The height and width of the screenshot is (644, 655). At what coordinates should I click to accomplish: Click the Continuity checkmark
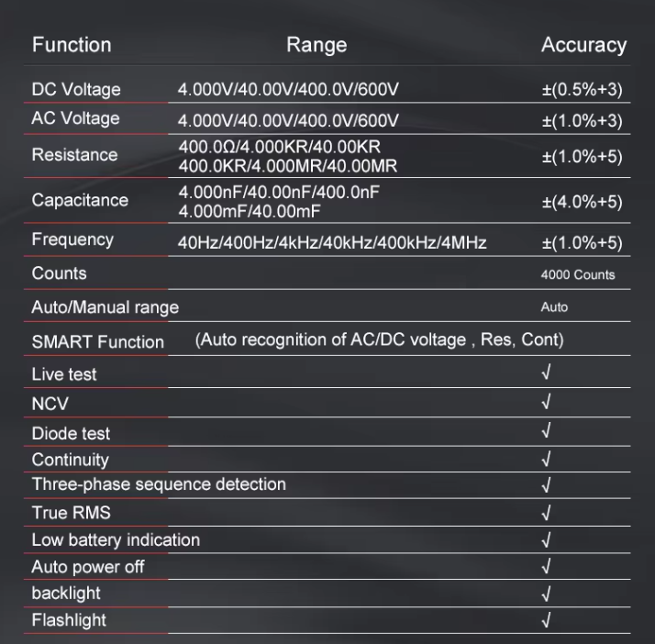click(547, 459)
